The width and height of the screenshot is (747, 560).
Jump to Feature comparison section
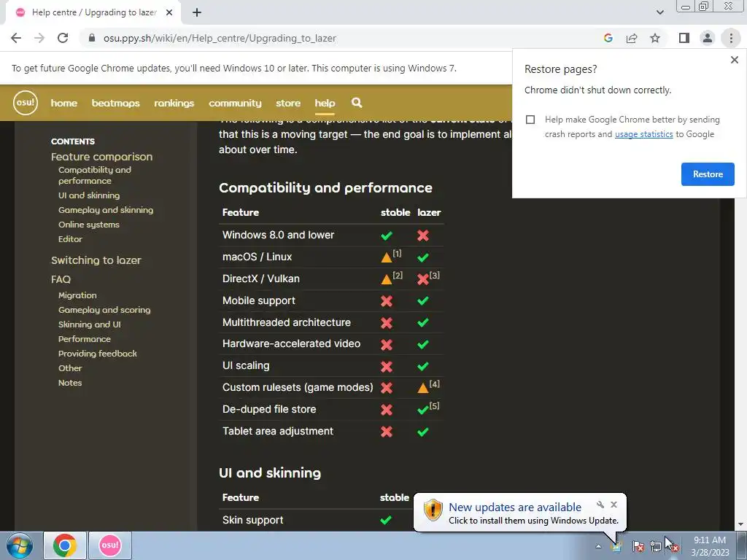102,157
